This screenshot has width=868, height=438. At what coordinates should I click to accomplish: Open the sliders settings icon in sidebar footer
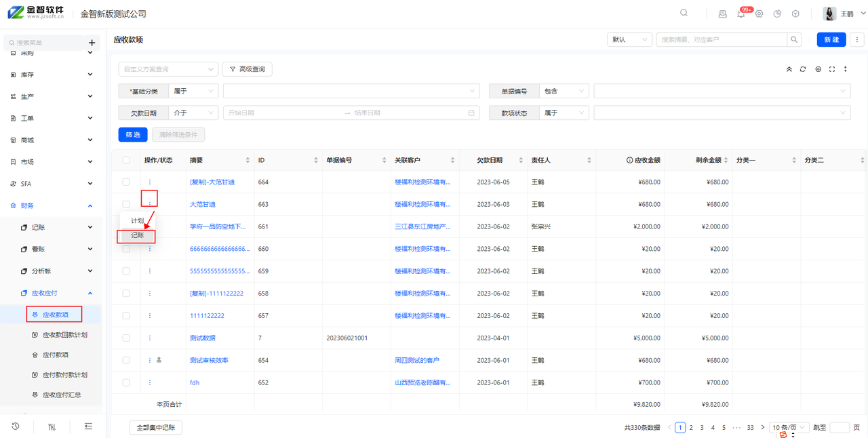(x=52, y=426)
